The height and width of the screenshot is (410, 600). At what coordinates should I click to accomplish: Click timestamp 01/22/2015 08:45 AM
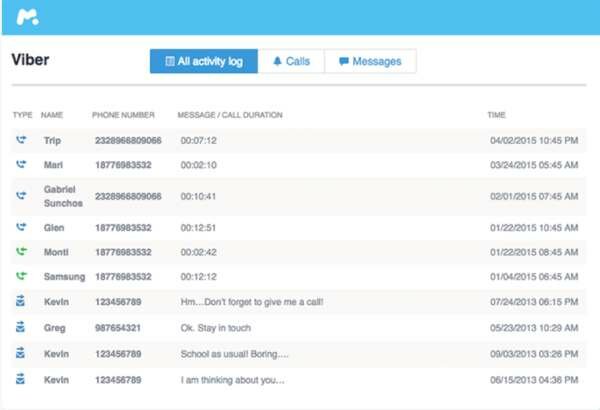[x=534, y=252]
